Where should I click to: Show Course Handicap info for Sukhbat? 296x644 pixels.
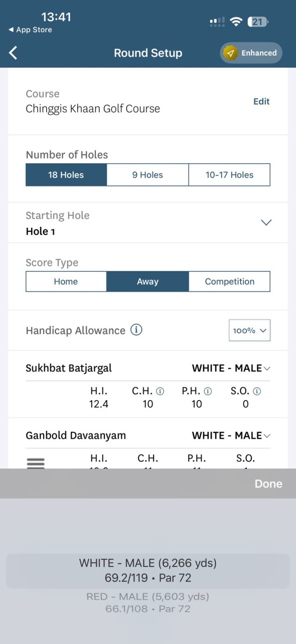(x=160, y=391)
